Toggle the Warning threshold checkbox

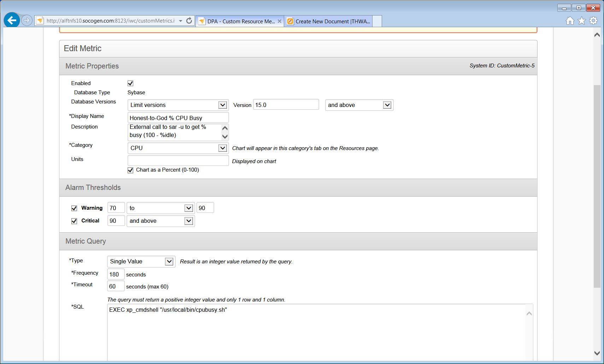click(74, 208)
